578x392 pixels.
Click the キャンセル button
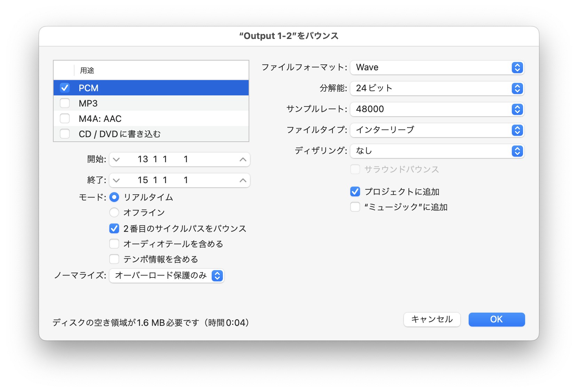tap(432, 319)
